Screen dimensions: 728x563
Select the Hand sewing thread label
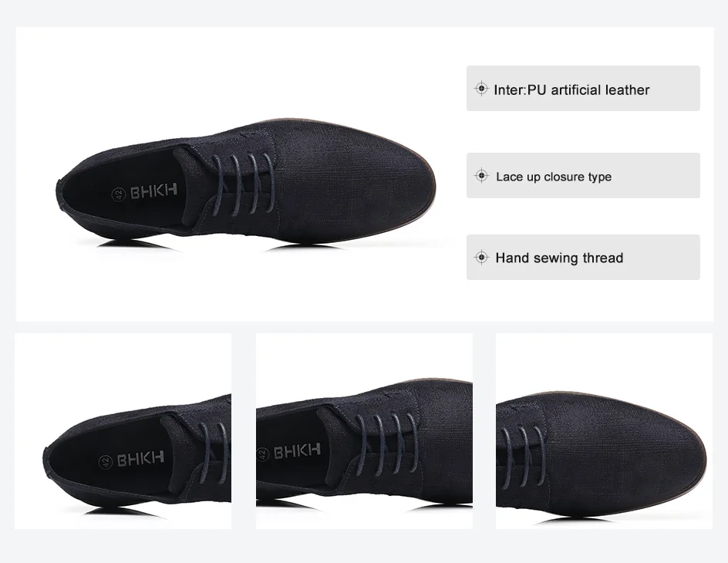559,258
